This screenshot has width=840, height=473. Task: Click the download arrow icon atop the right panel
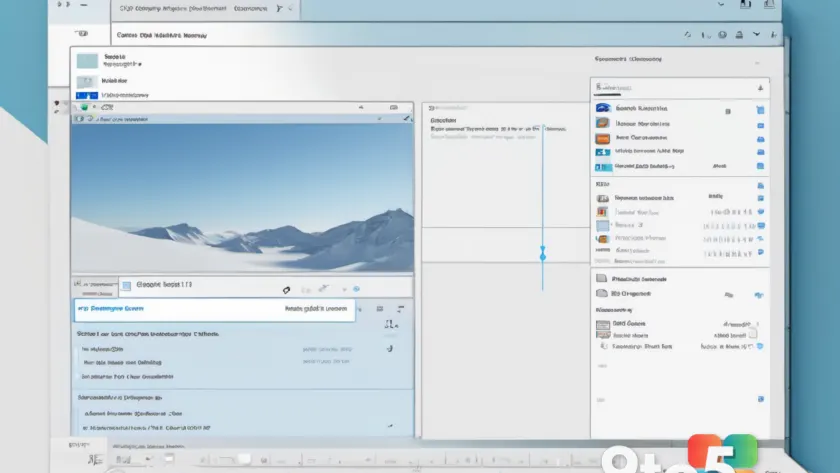coord(760,88)
